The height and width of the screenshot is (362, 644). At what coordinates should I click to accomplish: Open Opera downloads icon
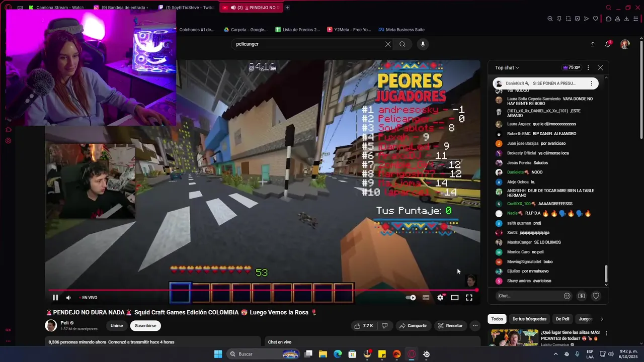pyautogui.click(x=627, y=19)
